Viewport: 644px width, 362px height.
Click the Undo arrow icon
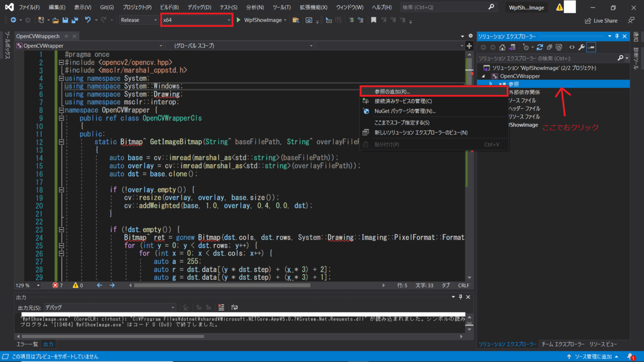point(88,20)
